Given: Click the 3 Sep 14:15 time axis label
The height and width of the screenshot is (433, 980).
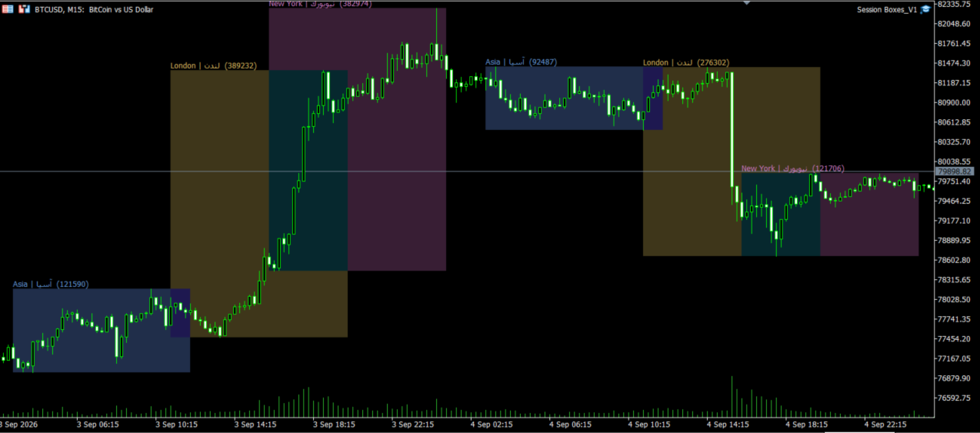Looking at the screenshot, I should (x=254, y=424).
